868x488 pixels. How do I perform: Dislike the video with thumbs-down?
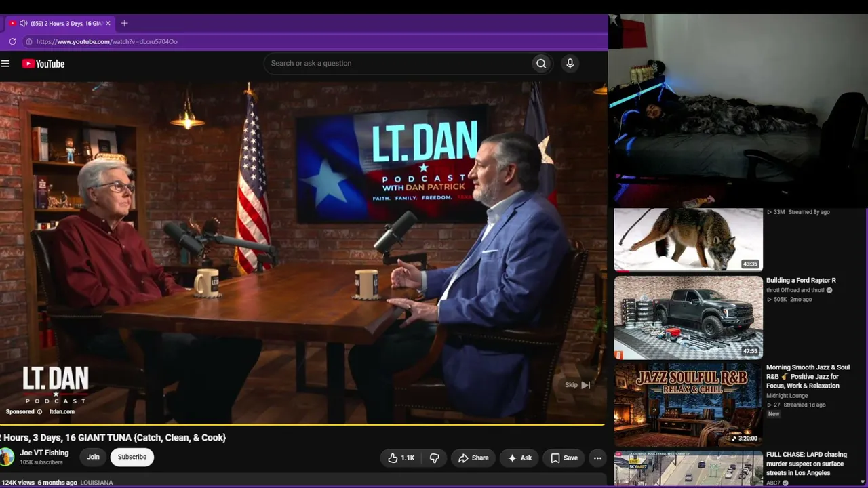[x=435, y=458]
